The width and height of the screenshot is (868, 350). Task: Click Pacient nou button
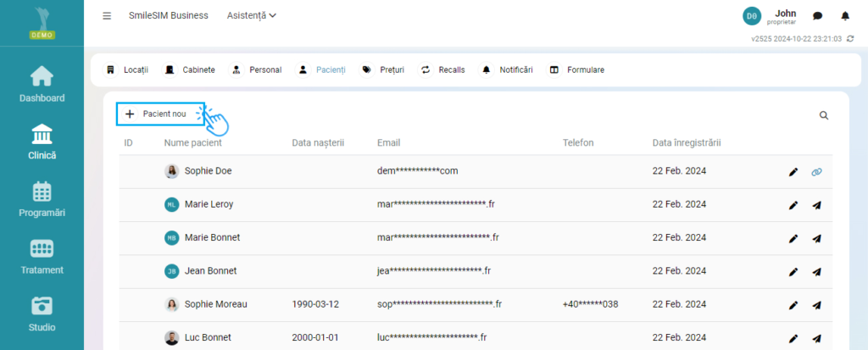tap(158, 114)
